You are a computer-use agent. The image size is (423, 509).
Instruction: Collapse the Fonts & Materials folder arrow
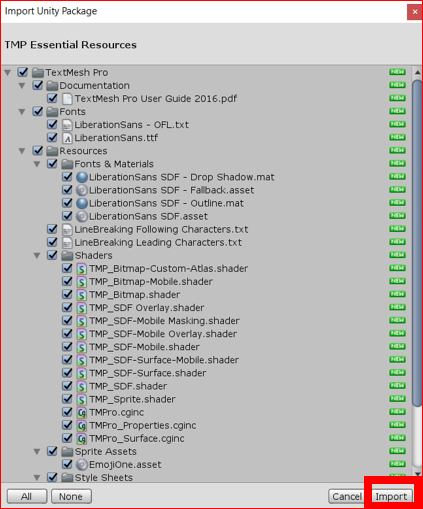(x=37, y=164)
